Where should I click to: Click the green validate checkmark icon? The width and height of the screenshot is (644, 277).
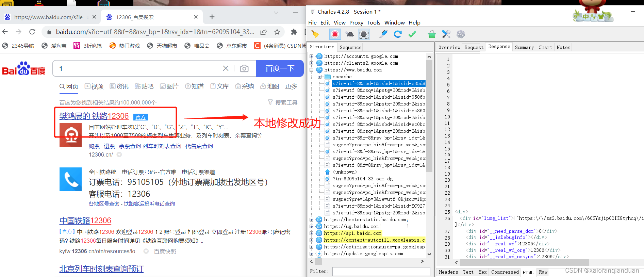tap(412, 34)
